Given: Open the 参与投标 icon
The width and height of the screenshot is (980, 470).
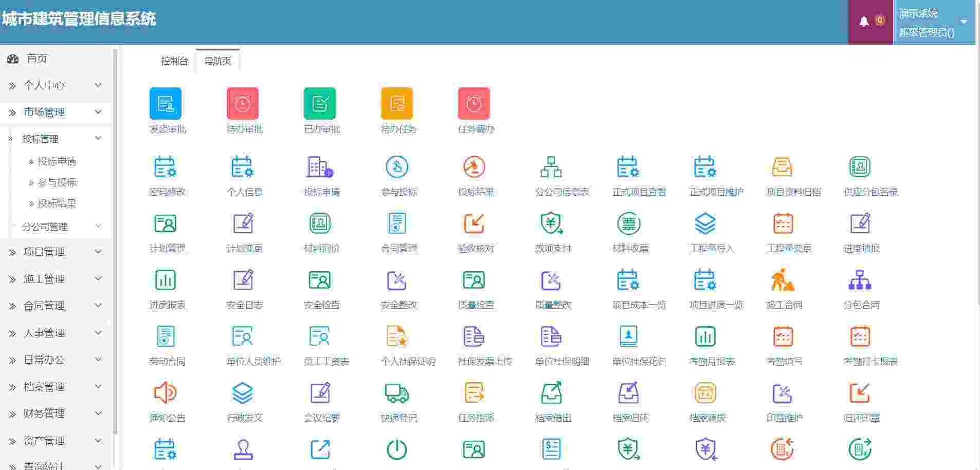Looking at the screenshot, I should (396, 167).
